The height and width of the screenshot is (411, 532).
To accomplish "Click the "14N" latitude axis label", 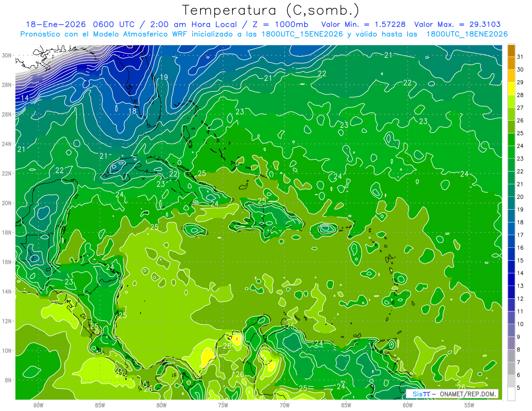I will pos(7,291).
